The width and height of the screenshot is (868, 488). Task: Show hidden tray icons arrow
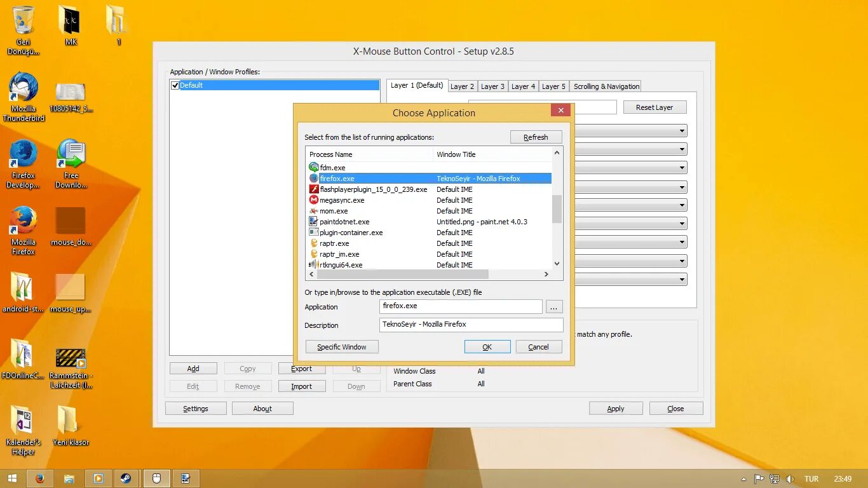point(744,479)
